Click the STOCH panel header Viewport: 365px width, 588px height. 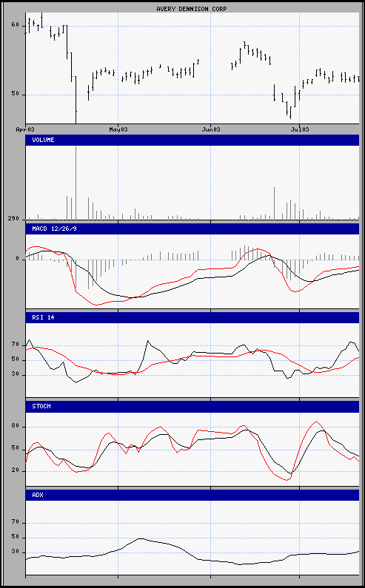[192, 407]
